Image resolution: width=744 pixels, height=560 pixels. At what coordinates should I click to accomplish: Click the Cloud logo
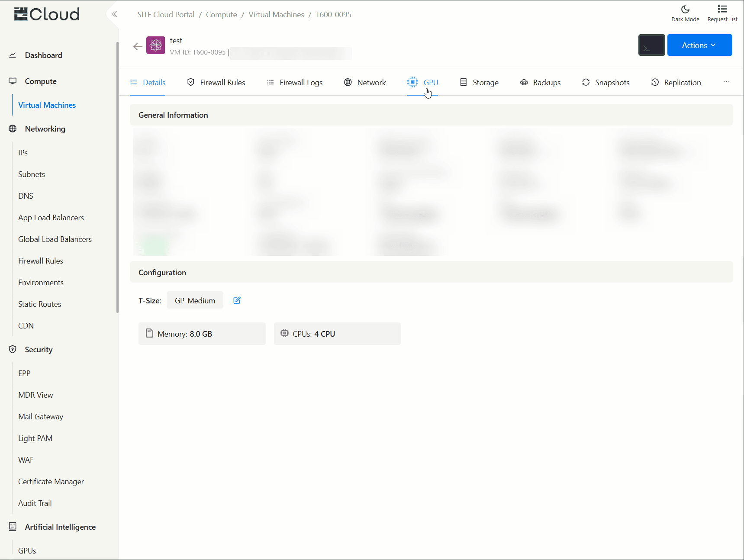point(47,14)
